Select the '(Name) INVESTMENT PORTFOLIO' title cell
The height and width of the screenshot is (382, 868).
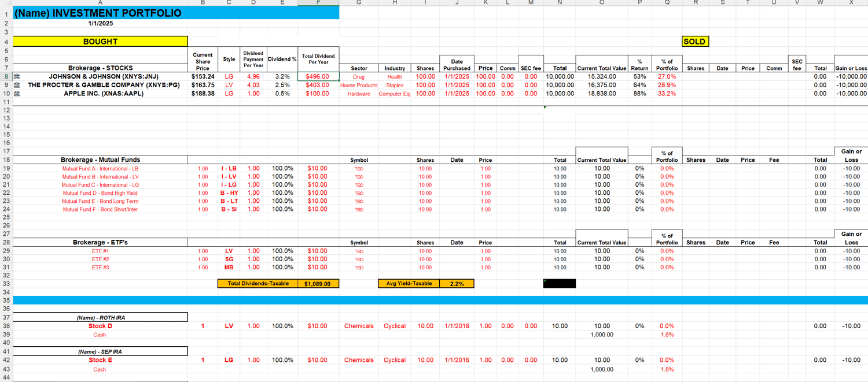click(x=176, y=13)
